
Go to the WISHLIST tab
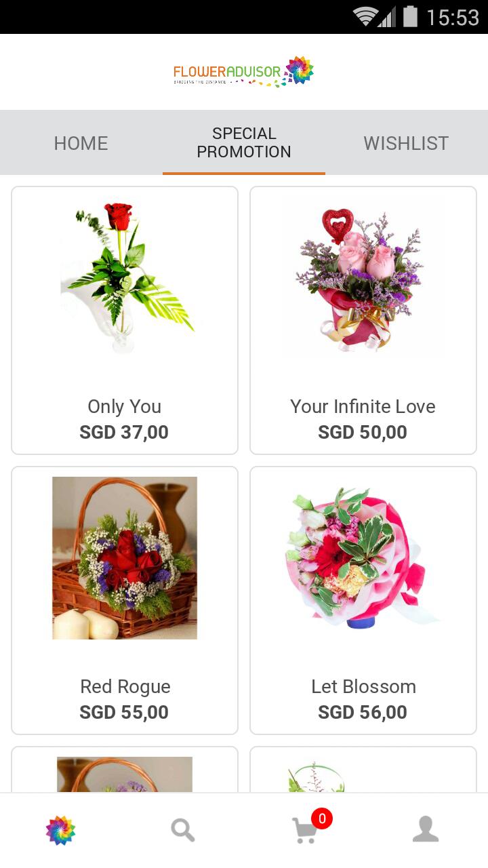click(x=406, y=143)
